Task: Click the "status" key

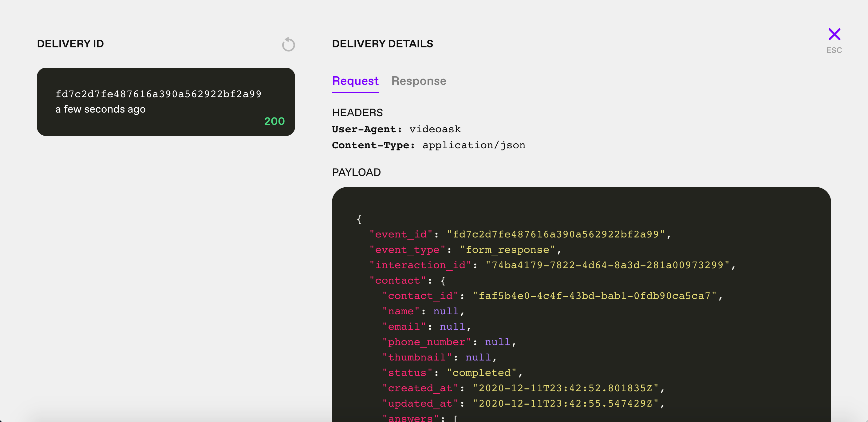Action: pyautogui.click(x=407, y=373)
